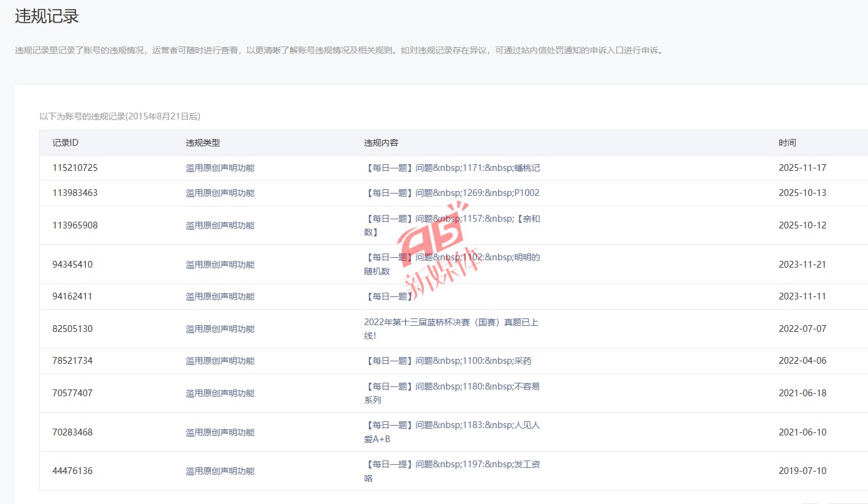Open violation content link '问题 1100: 采药'
Viewport: 868px width, 504px height.
pos(448,361)
